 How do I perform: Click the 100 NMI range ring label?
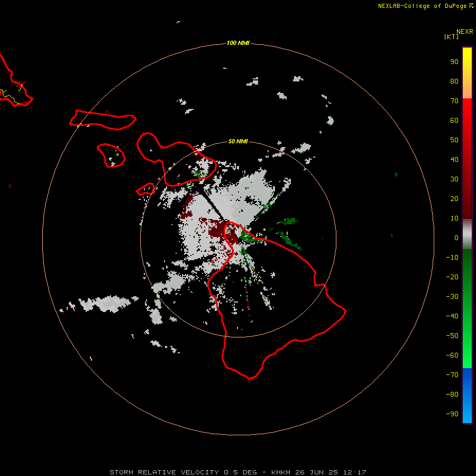(238, 43)
